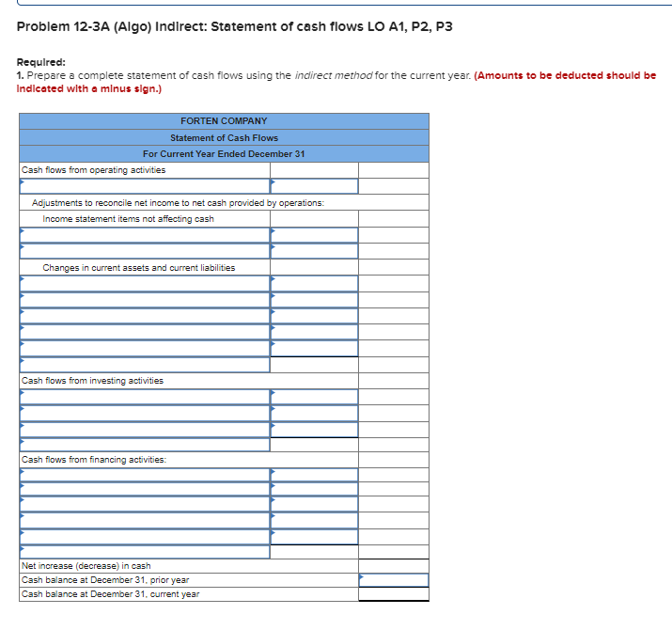Open second label dropdown under 'Income statement items not affecting cash'
Viewport: 672px width, 630px height.
(x=145, y=251)
